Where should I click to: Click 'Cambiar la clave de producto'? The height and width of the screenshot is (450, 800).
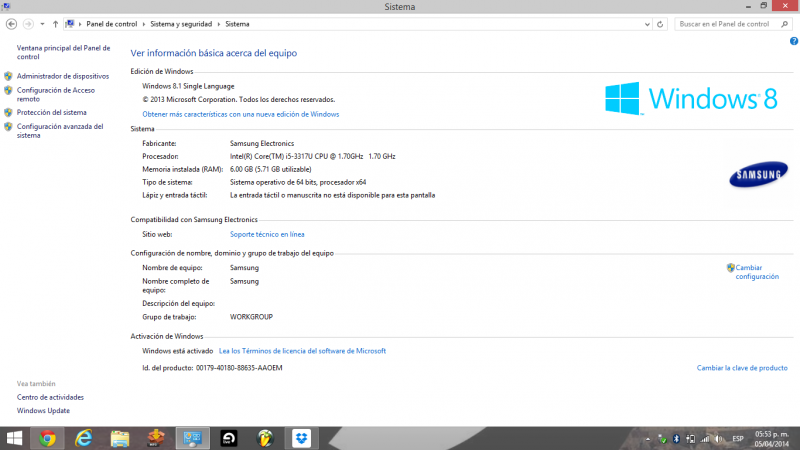pyautogui.click(x=742, y=368)
